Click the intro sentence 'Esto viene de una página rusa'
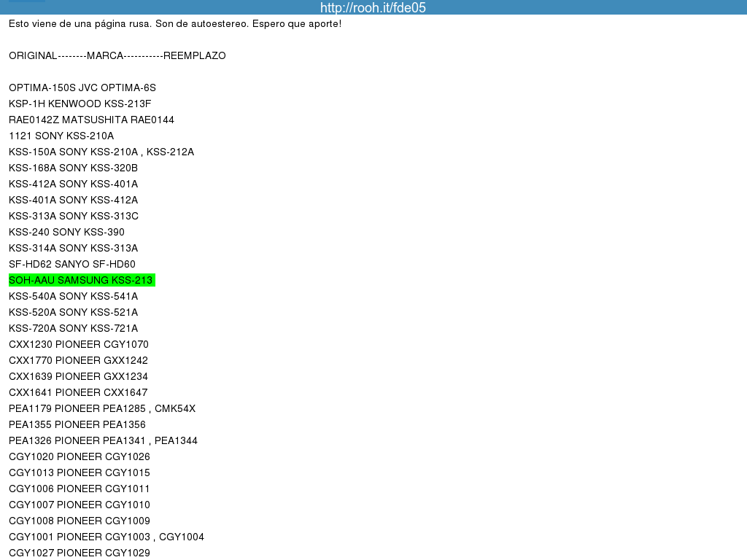Image resolution: width=747 pixels, height=560 pixels. (174, 24)
